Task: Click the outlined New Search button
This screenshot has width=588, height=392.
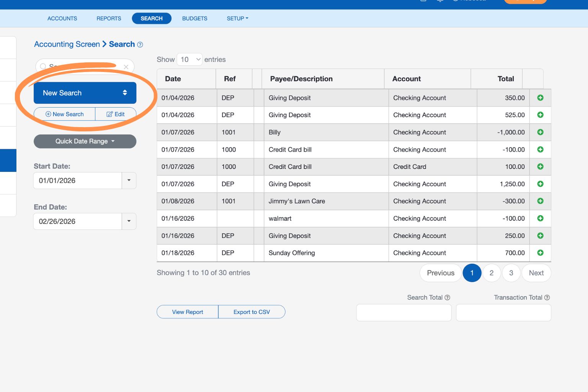Action: point(64,114)
